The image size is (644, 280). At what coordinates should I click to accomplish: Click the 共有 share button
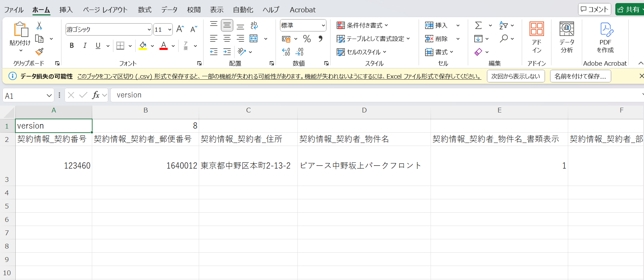(x=629, y=9)
